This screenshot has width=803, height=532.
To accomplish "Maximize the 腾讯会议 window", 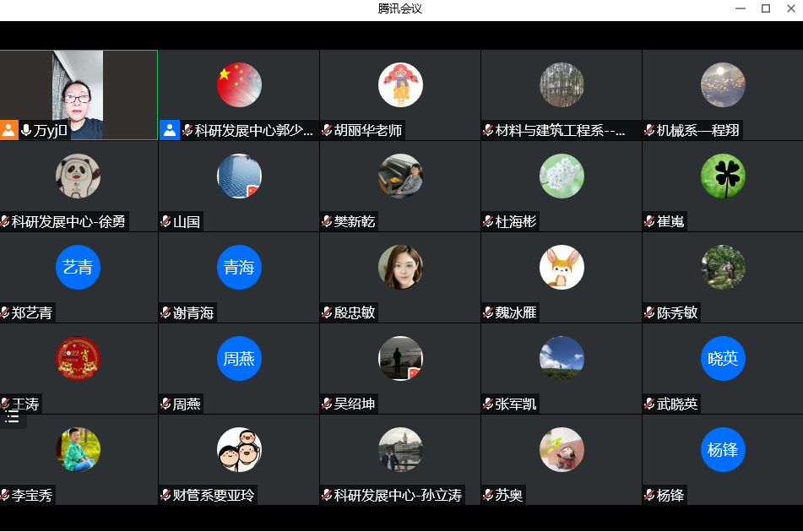I will [x=766, y=8].
